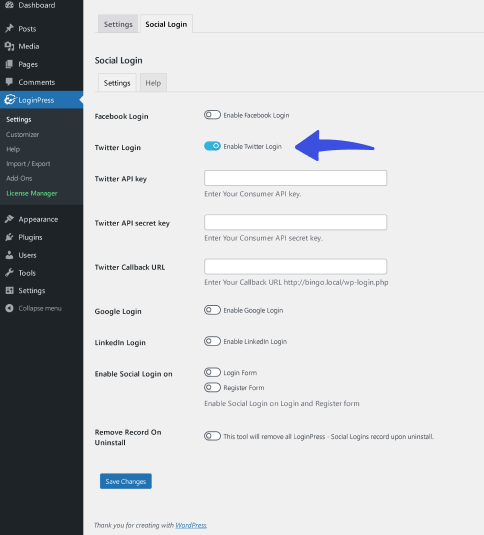Open the Help sub-tab
The image size is (484, 535).
coord(153,83)
